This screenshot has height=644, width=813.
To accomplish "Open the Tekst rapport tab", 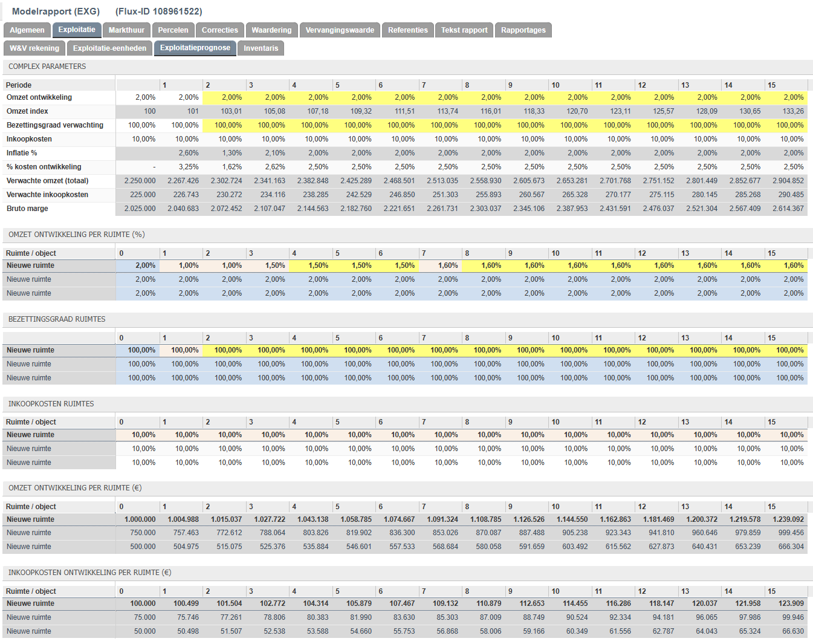I will tap(464, 30).
